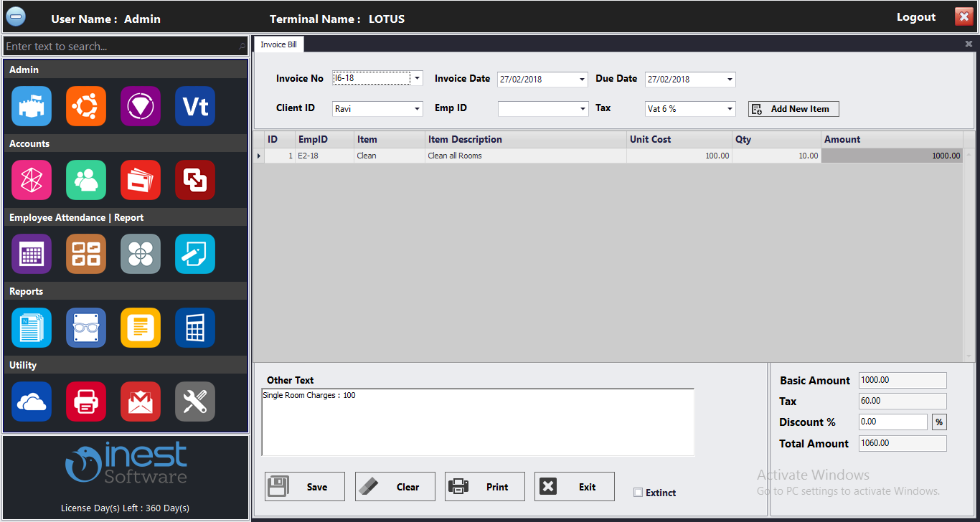Tick the Extinct checkbox

(638, 493)
